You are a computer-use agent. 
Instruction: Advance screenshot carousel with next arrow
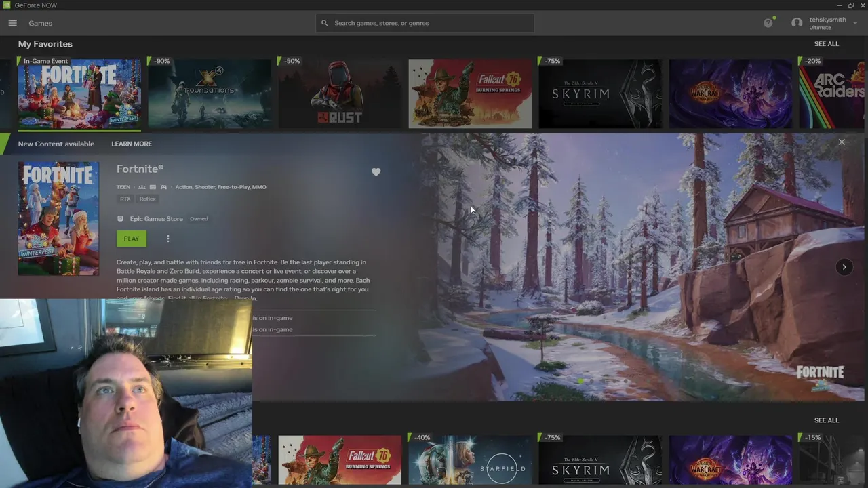pos(844,267)
